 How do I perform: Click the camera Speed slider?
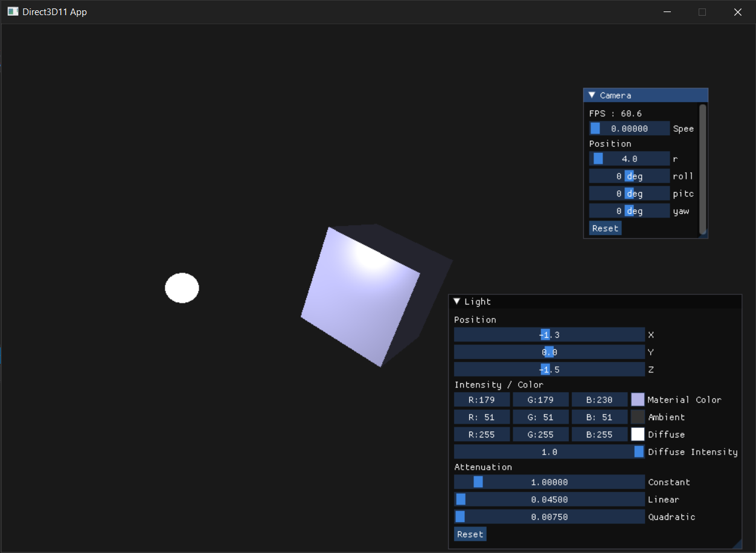pyautogui.click(x=629, y=128)
